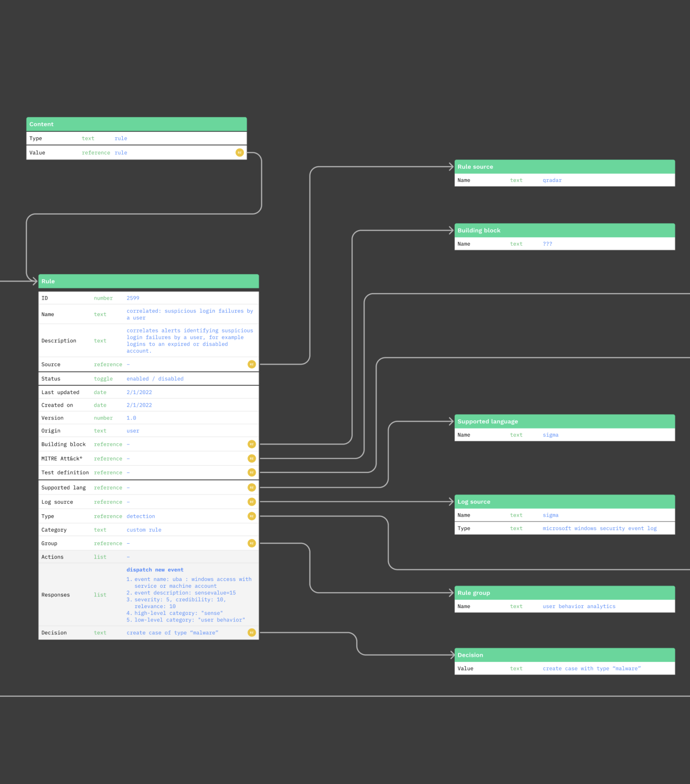Select the Content table header

137,124
